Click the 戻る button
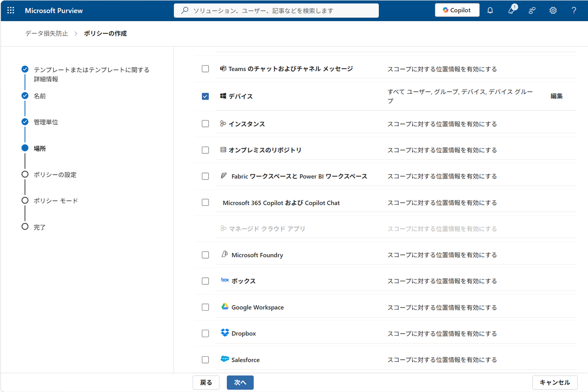 206,383
